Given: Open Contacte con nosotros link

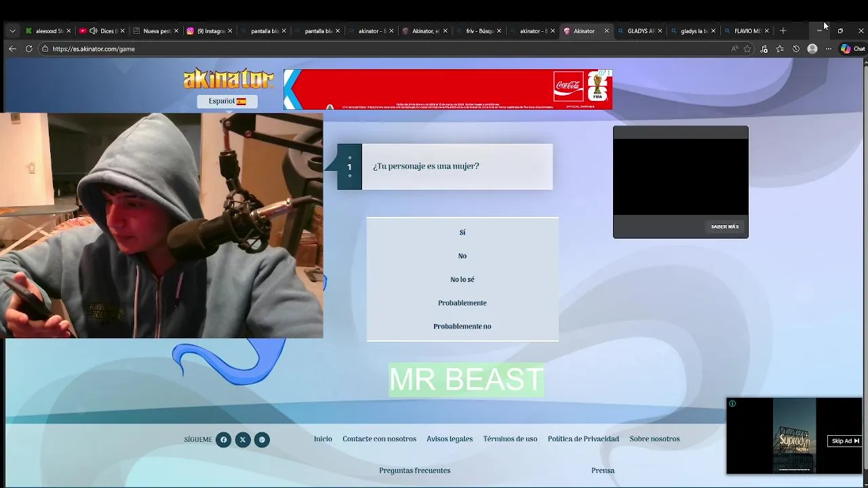Looking at the screenshot, I should (x=379, y=439).
